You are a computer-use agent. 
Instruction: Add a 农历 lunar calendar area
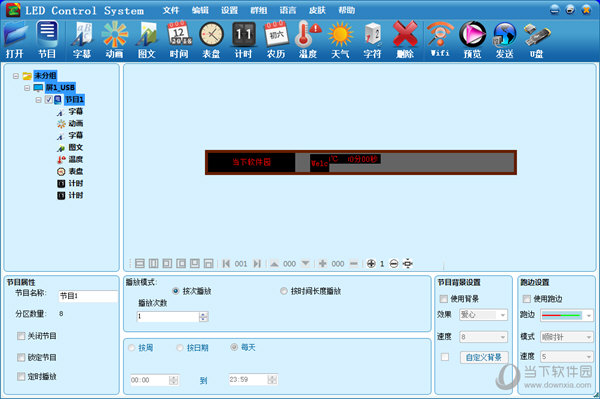pyautogui.click(x=276, y=40)
